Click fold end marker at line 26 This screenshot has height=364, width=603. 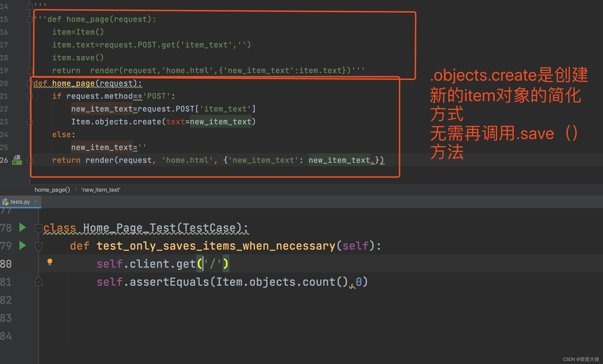coord(30,160)
